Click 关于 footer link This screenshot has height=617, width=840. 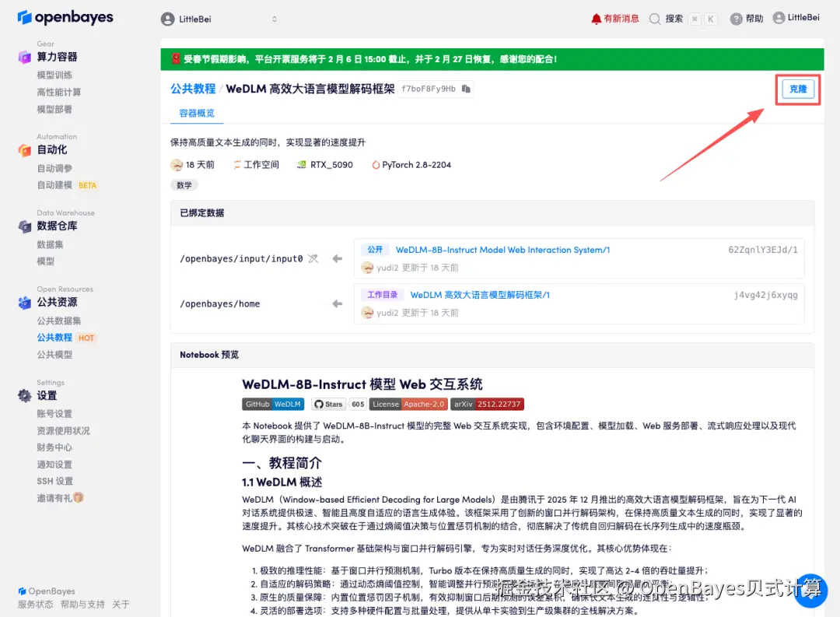tap(121, 604)
